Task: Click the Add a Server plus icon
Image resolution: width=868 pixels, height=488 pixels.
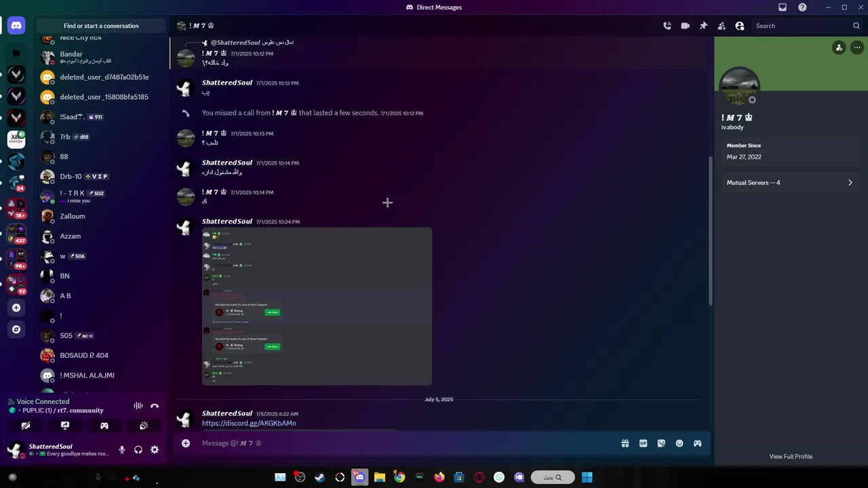Action: click(16, 308)
